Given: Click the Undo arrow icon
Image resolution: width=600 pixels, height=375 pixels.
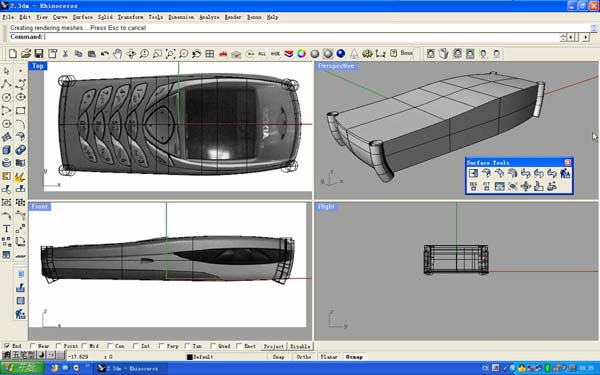Looking at the screenshot, I should coord(104,54).
